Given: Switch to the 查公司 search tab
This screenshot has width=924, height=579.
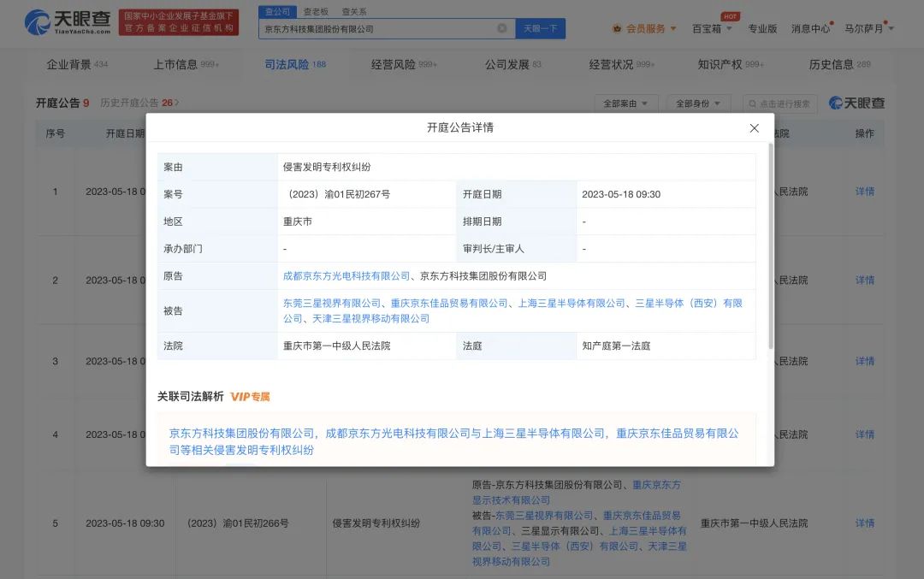Looking at the screenshot, I should [277, 11].
